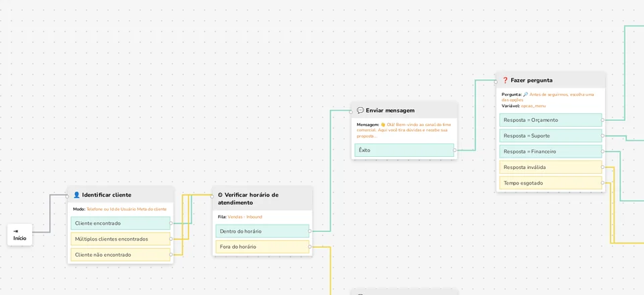Image resolution: width=644 pixels, height=295 pixels.
Task: Click the connector port of Resposta = Suporte
Action: point(602,136)
